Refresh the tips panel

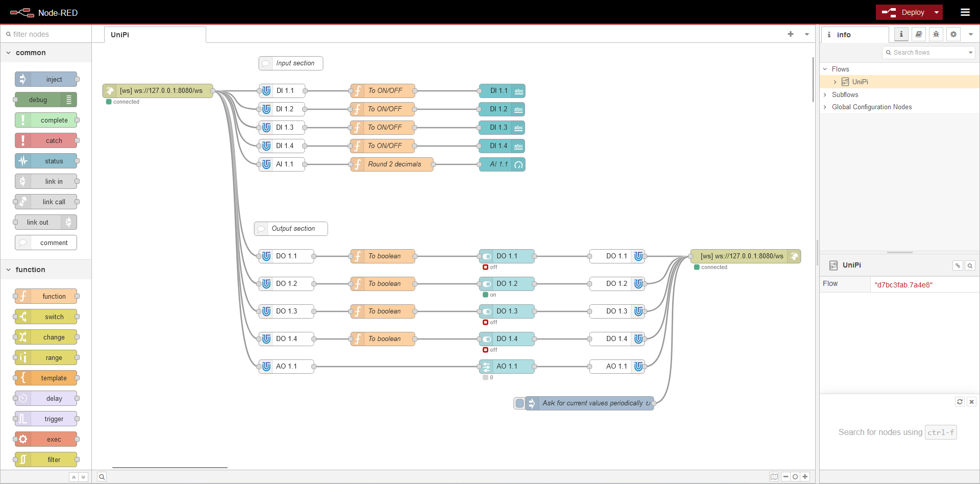click(960, 402)
